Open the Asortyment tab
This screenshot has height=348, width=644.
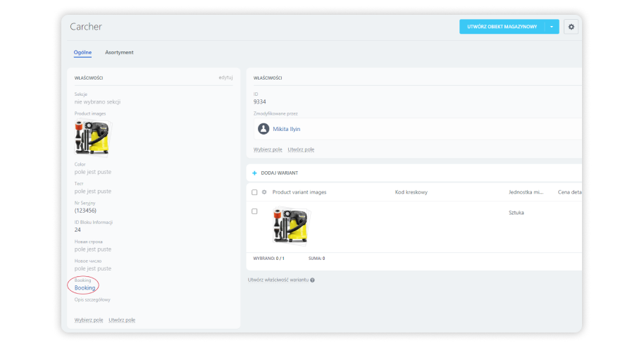tap(119, 53)
